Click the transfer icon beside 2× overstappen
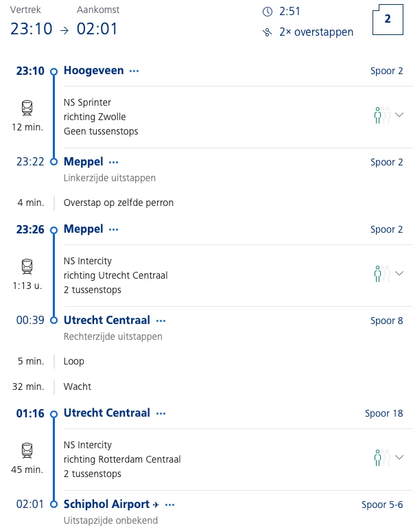Viewport: 413px width, 532px height. click(267, 32)
